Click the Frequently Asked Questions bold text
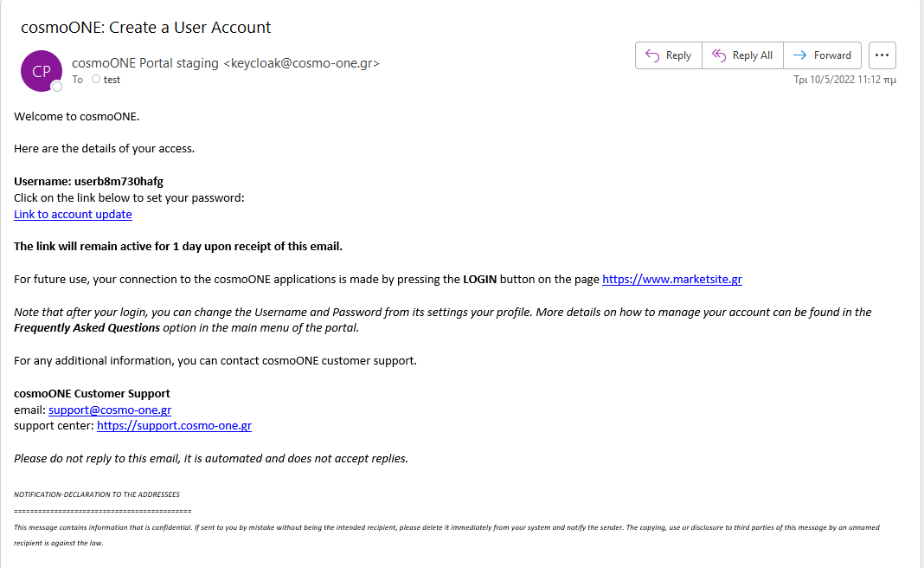 (87, 327)
